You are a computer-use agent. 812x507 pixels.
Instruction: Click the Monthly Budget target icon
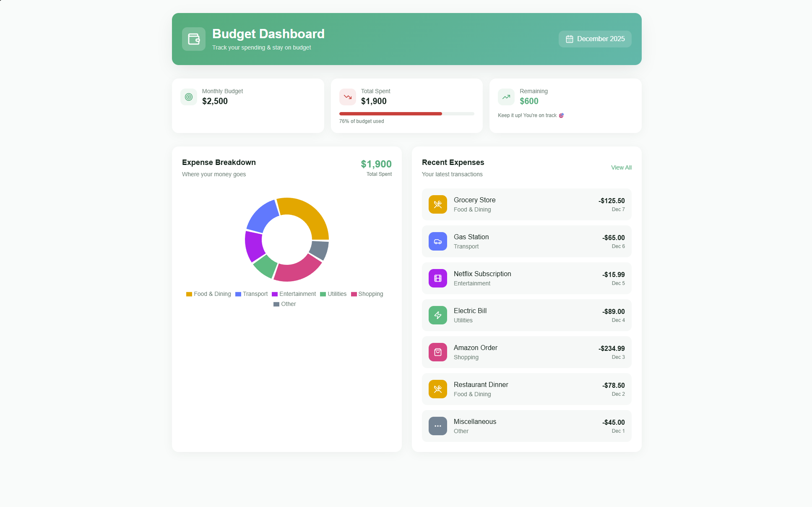coord(189,97)
